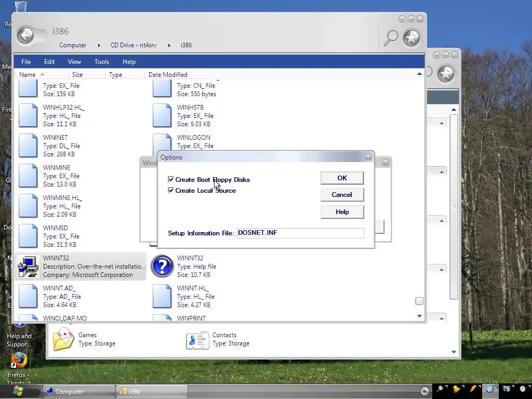The height and width of the screenshot is (399, 532).
Task: Sort by the Date Modified column header
Action: 168,75
